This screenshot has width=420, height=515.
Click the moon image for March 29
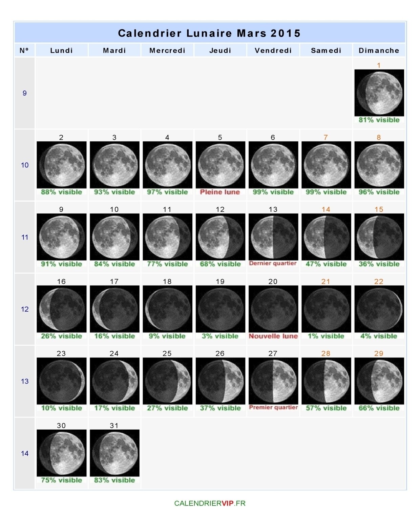click(379, 381)
